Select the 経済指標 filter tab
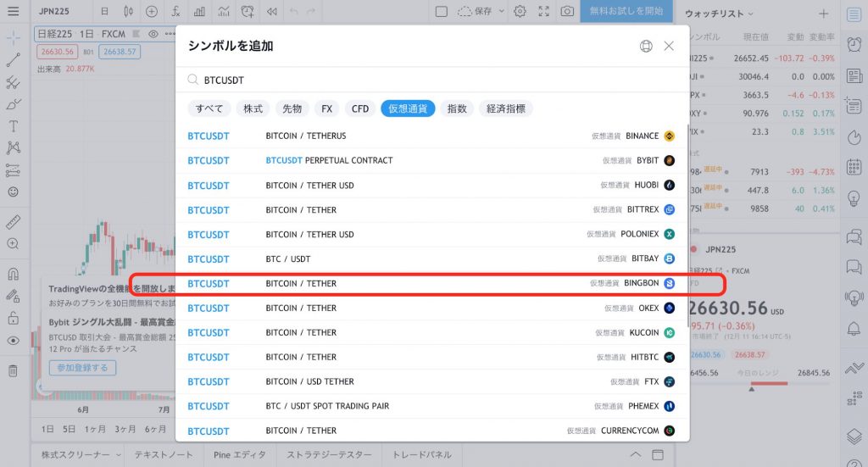Image resolution: width=868 pixels, height=467 pixels. 506,108
